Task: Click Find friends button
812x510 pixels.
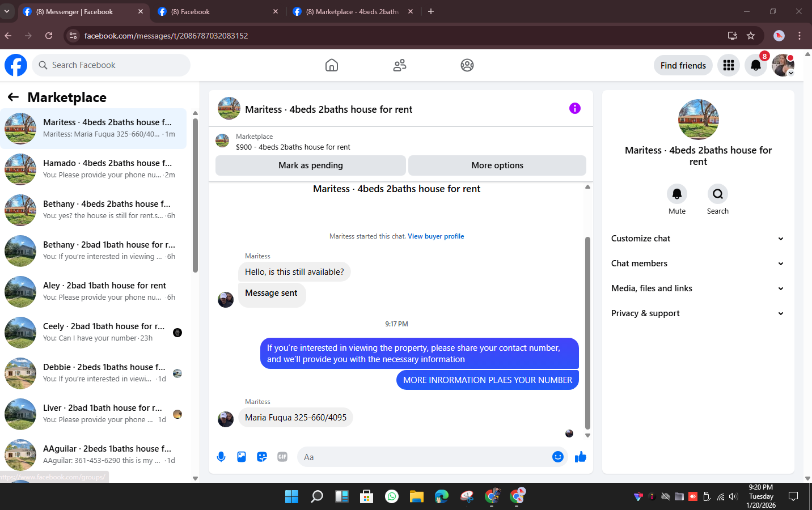Action: coord(683,66)
